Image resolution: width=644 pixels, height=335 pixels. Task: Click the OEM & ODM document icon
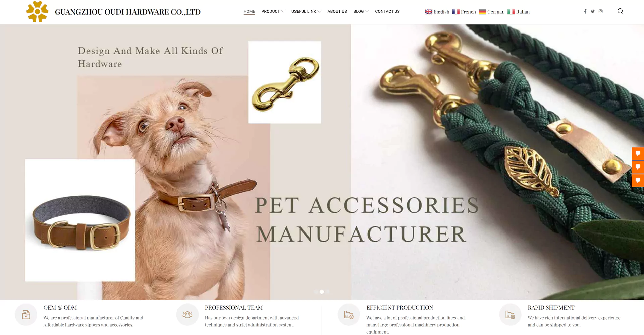click(x=26, y=315)
